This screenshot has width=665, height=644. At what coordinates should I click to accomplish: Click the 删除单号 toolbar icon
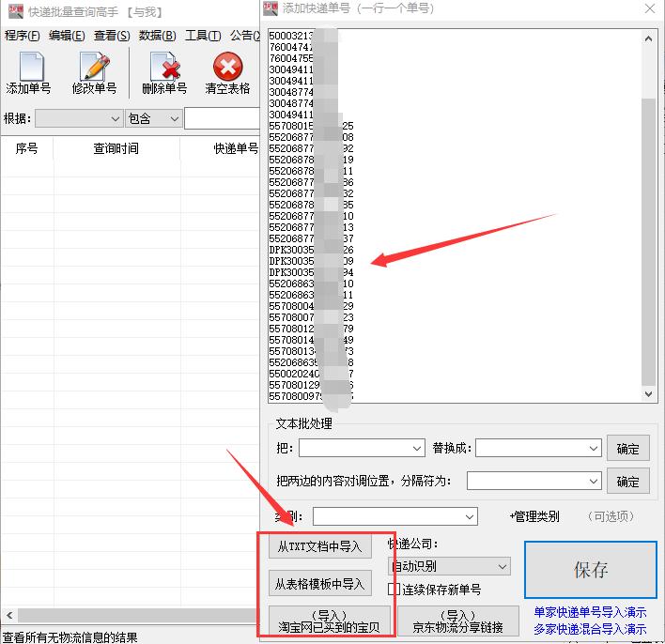164,72
